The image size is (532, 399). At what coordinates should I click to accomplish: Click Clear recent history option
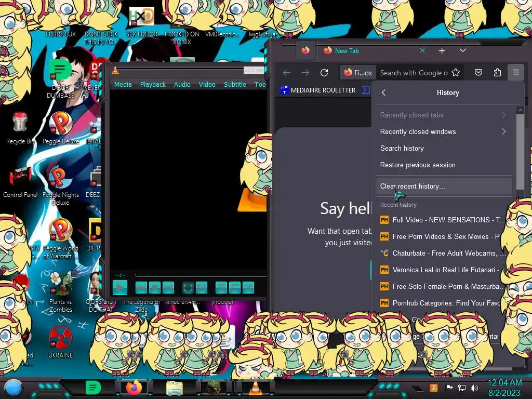[444, 187]
